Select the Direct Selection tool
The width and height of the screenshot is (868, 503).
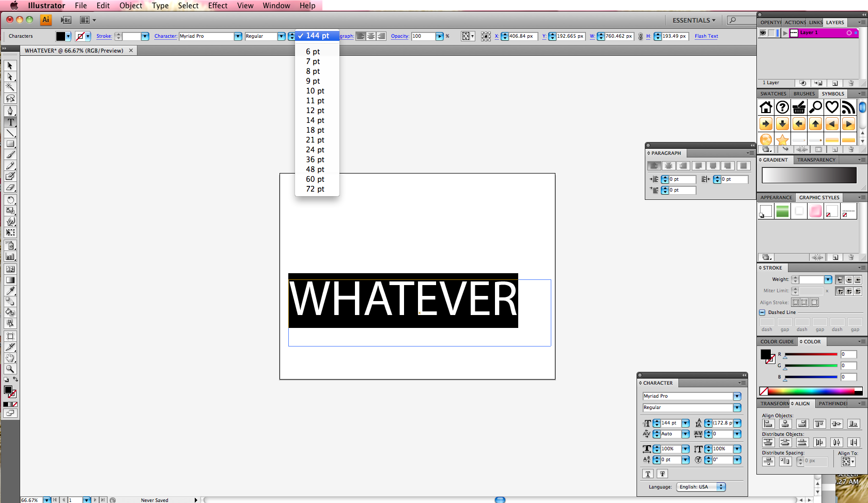pos(10,76)
